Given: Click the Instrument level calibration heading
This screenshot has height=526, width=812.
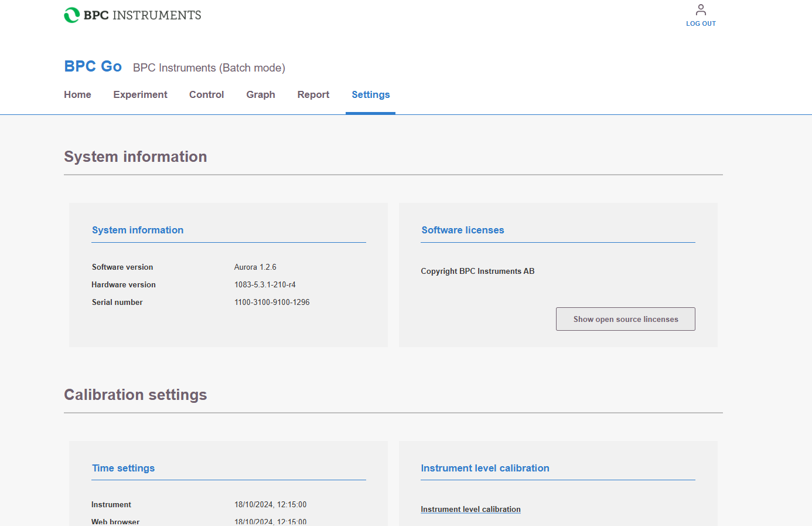Looking at the screenshot, I should click(485, 468).
